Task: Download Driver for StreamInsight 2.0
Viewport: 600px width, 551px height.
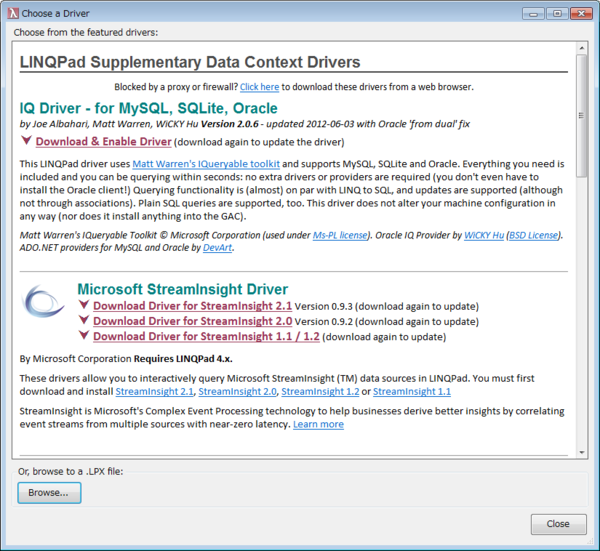Action: click(x=192, y=321)
